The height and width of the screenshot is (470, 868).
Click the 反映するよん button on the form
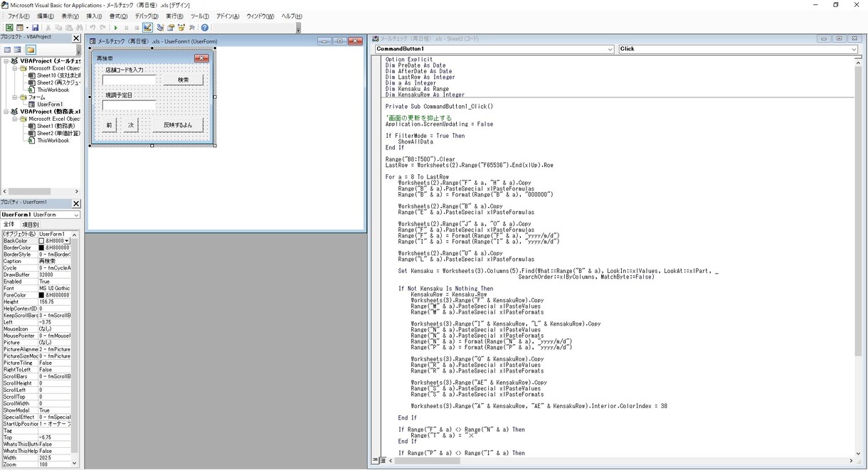178,125
